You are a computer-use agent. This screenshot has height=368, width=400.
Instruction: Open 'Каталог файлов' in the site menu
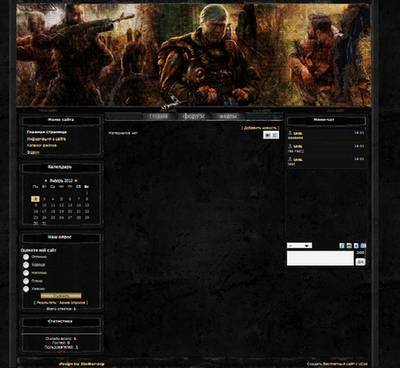point(42,145)
